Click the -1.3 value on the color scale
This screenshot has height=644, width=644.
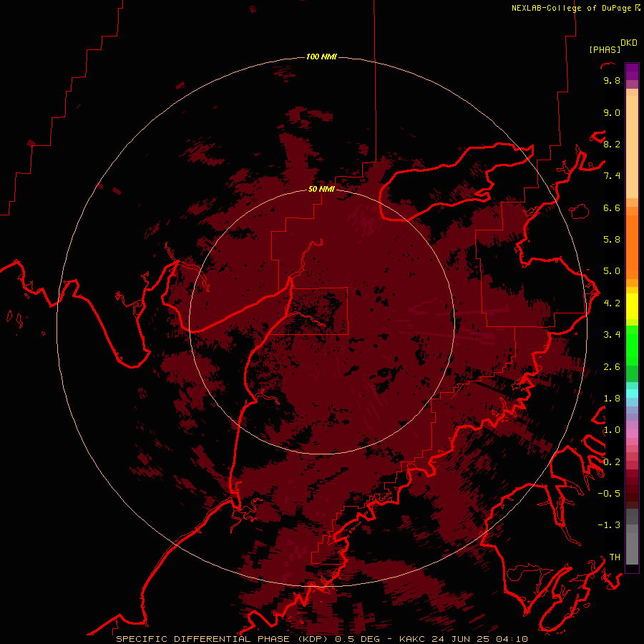point(609,525)
